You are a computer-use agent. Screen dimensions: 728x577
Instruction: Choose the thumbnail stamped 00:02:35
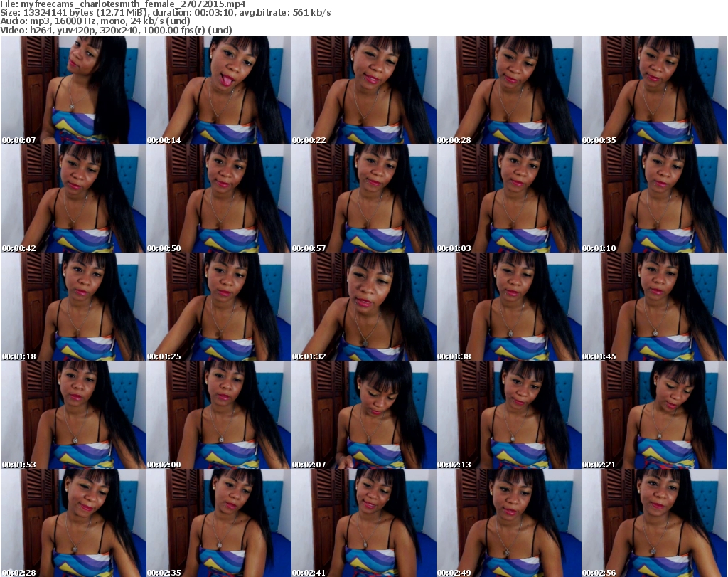coord(219,523)
